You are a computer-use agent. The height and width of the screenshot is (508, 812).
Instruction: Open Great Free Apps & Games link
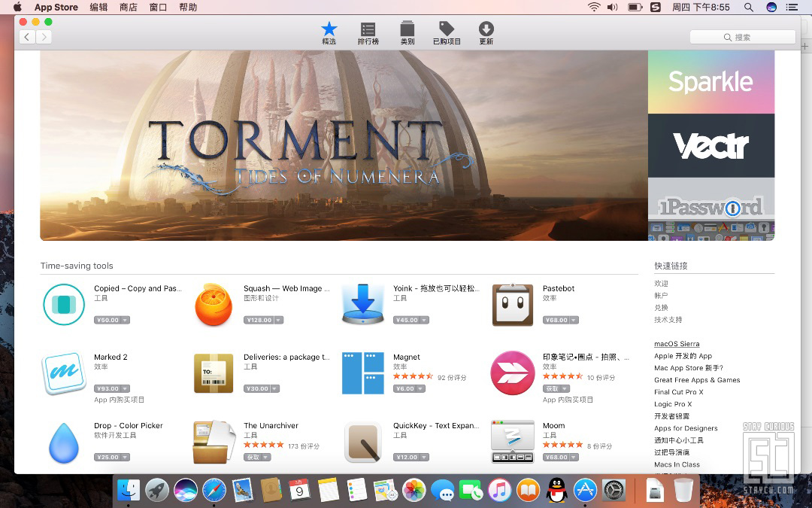coord(697,380)
